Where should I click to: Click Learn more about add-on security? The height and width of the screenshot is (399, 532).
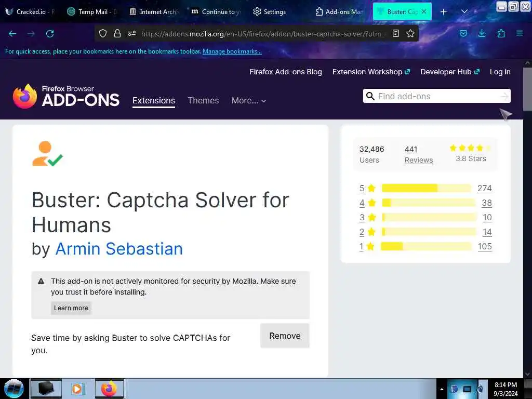click(x=71, y=308)
